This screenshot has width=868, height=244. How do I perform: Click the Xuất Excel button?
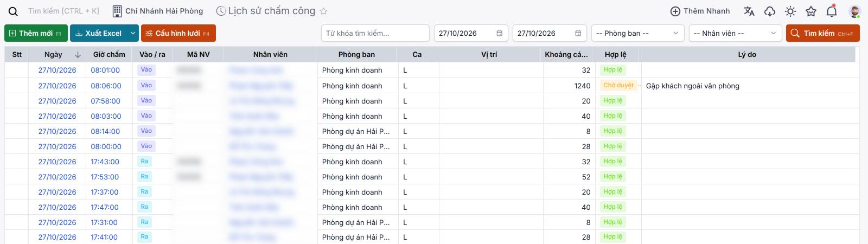[98, 33]
